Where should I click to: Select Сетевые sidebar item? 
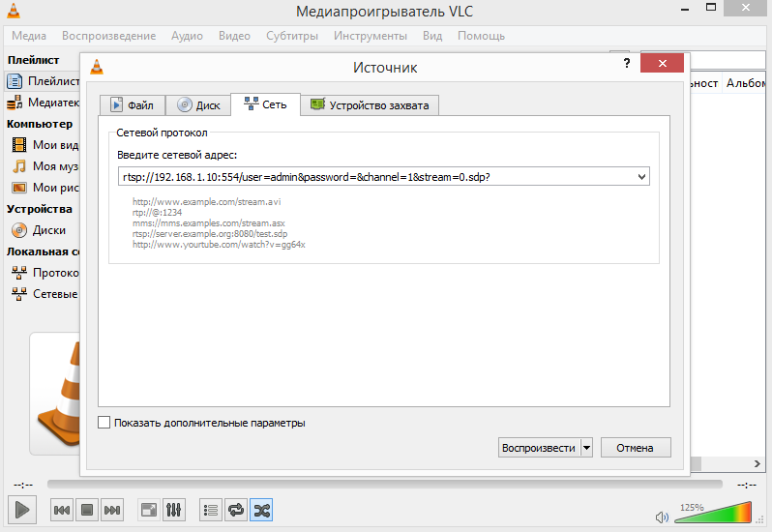coord(45,294)
